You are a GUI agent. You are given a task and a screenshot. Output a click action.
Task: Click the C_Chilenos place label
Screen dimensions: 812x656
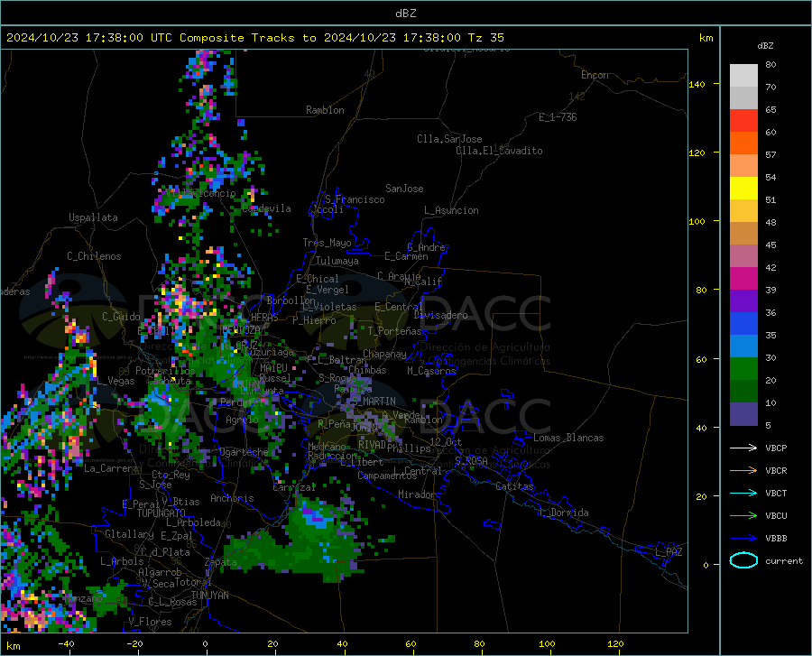tap(94, 256)
